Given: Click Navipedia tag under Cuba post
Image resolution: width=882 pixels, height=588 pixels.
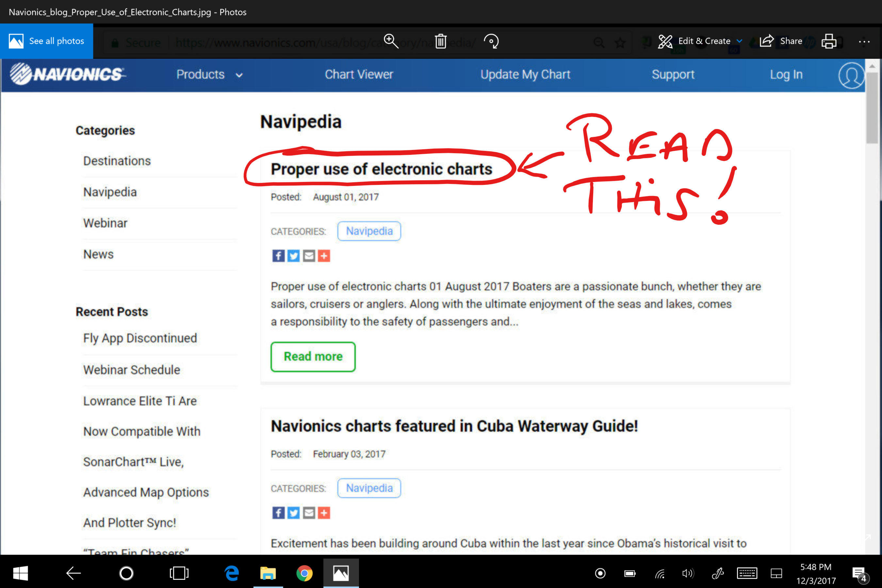Looking at the screenshot, I should click(x=369, y=488).
